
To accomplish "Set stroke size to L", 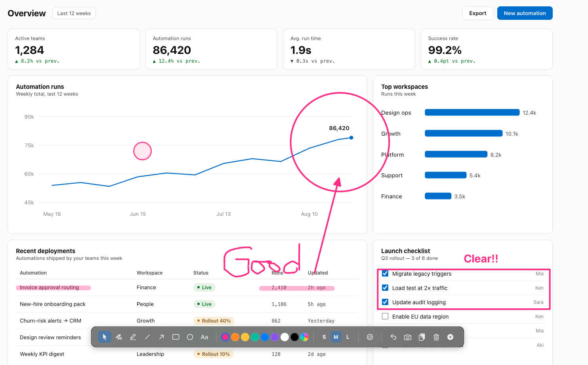I will coord(348,337).
